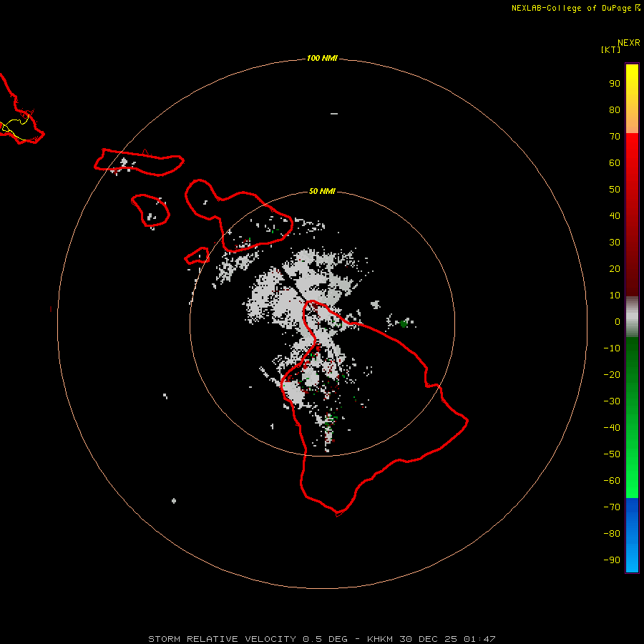Pick the blue bottom segment of the color bar
644x644 pixels.
[x=632, y=535]
